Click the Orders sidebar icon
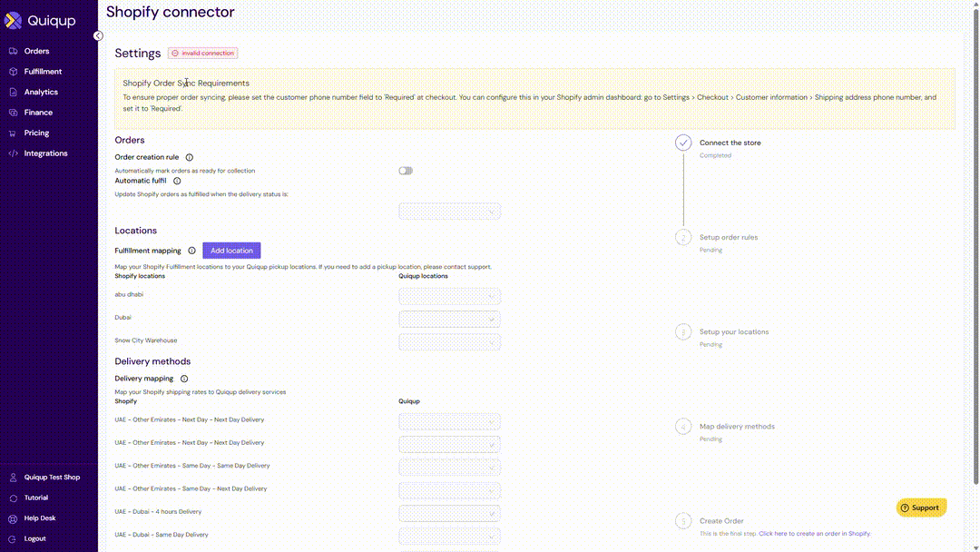This screenshot has height=552, width=980. 13,51
